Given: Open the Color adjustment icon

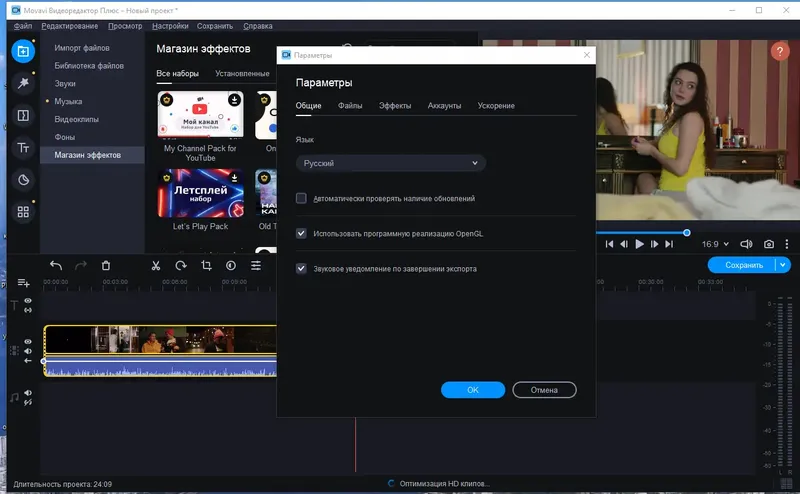Looking at the screenshot, I should [231, 265].
